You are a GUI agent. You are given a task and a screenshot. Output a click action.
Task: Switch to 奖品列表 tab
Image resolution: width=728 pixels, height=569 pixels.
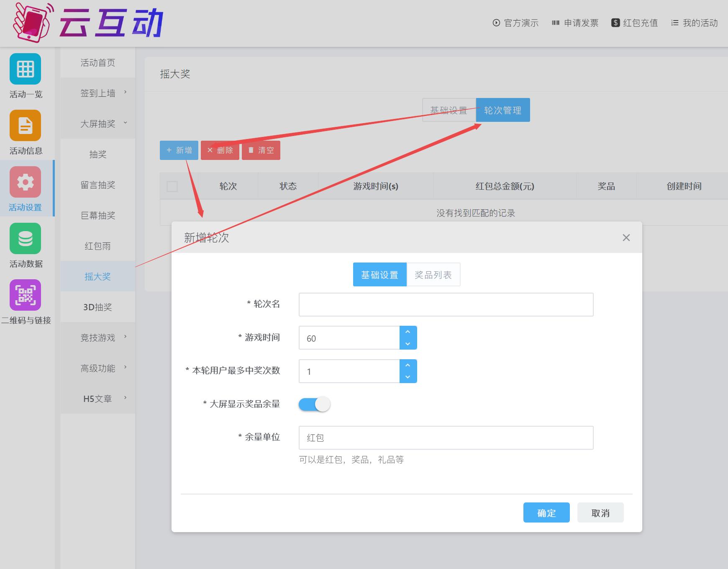[x=433, y=275]
